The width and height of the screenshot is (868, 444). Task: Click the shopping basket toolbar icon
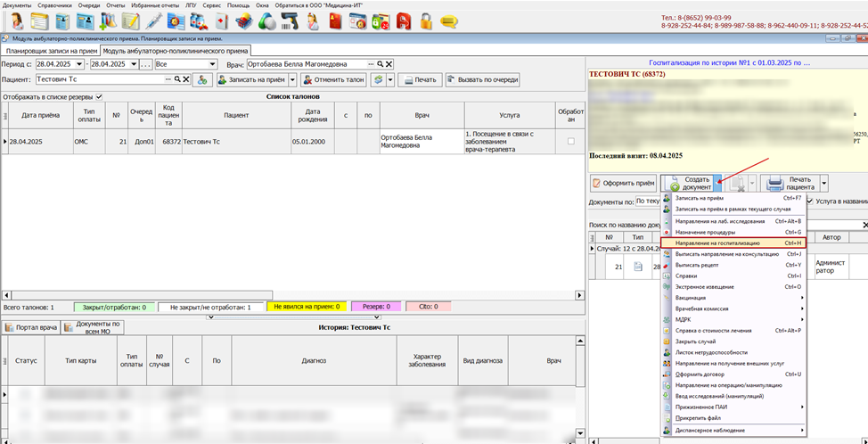[244, 21]
